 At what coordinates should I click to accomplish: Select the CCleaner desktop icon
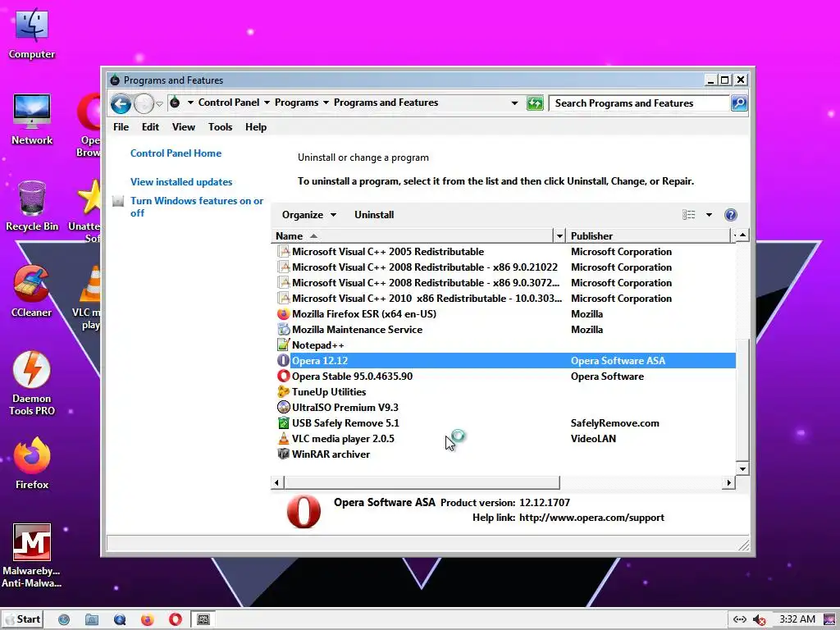(x=32, y=292)
